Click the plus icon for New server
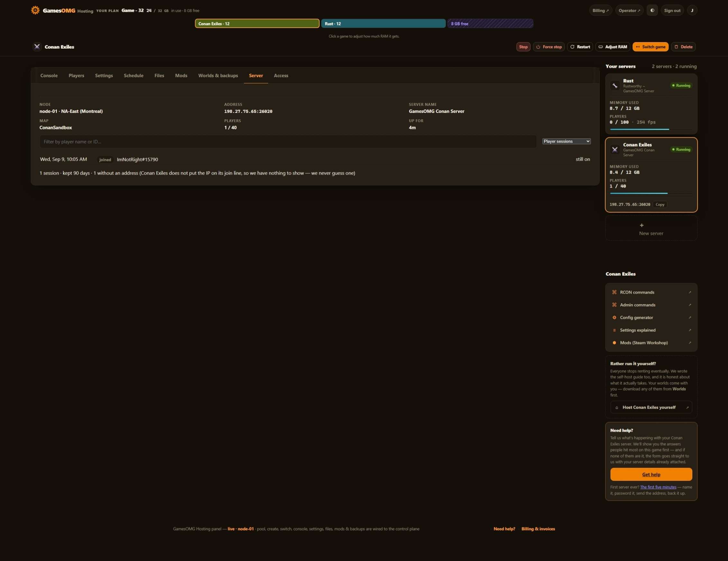This screenshot has width=728, height=561. 642,225
